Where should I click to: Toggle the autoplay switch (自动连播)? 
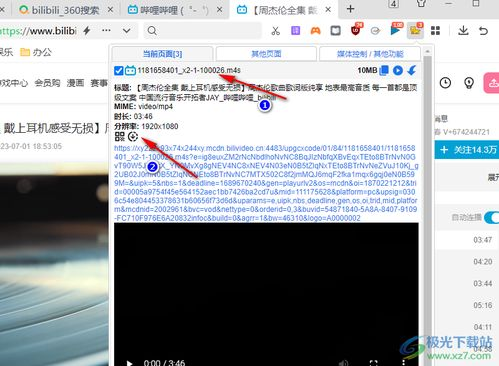point(492,217)
